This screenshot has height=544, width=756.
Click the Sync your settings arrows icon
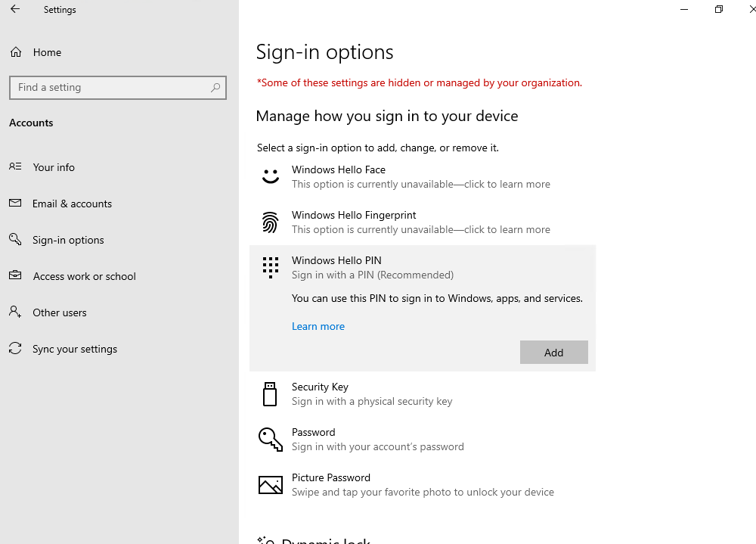coord(15,348)
